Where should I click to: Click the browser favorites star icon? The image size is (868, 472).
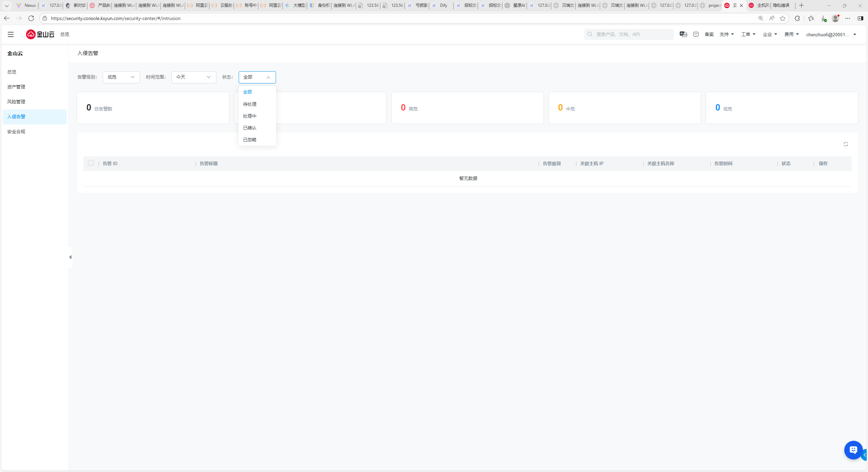tap(783, 18)
